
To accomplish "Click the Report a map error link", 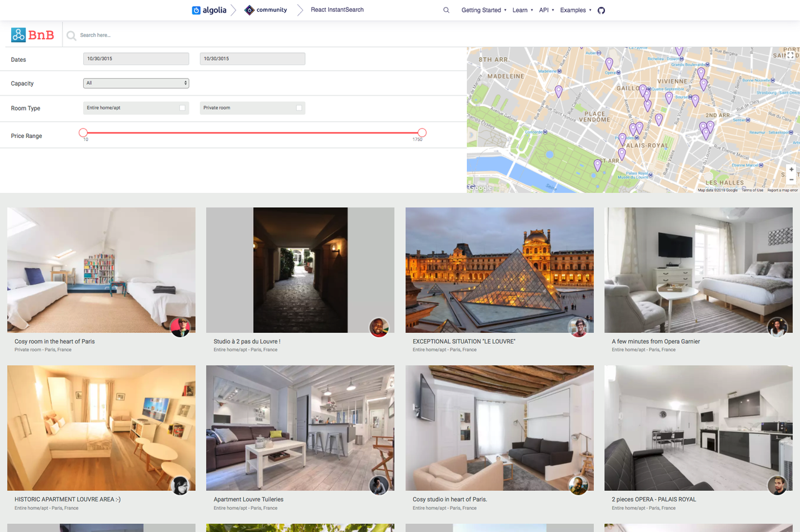I will [782, 190].
